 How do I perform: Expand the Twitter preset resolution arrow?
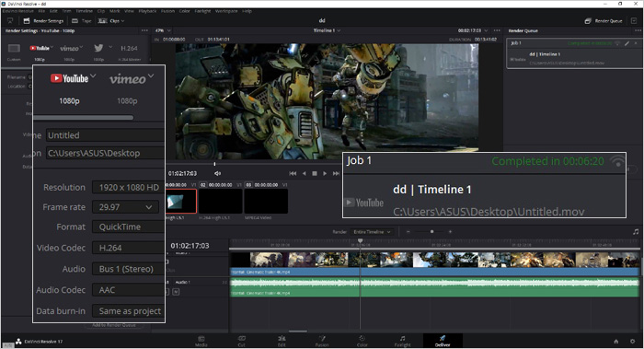tap(110, 47)
